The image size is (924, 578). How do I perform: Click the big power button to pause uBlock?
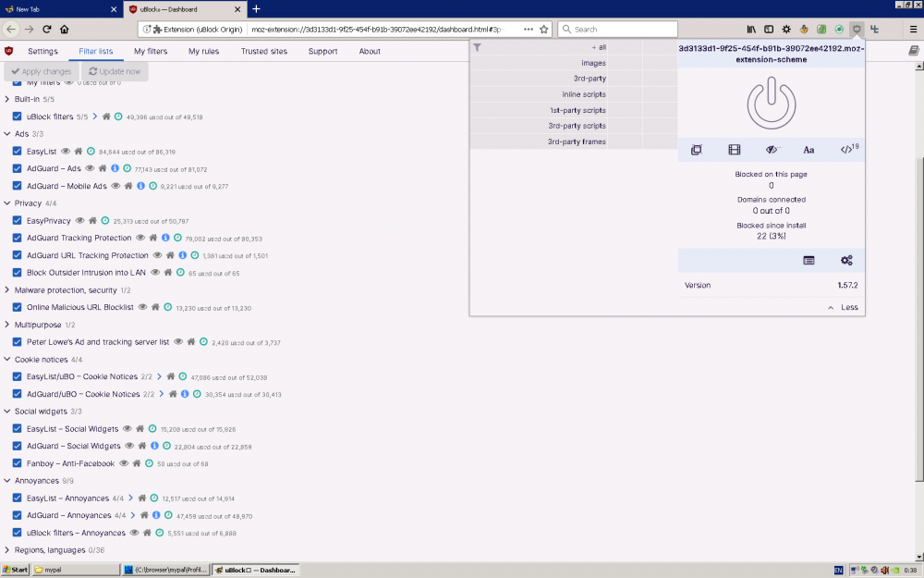click(x=772, y=104)
